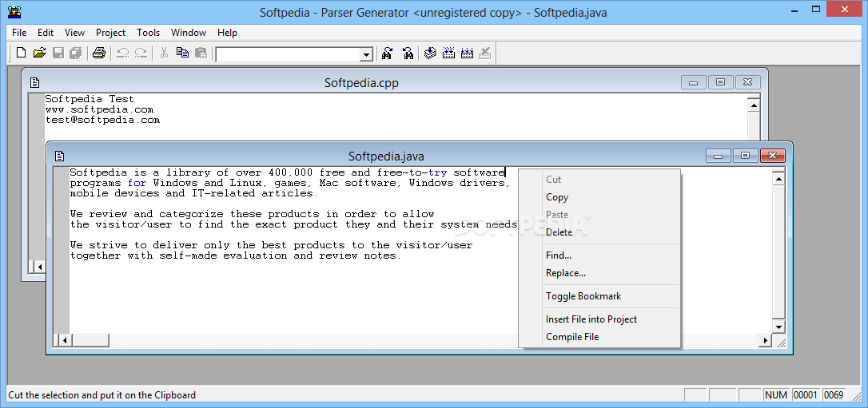Click the Save floppy disk icon
This screenshot has height=408, width=868.
coord(58,53)
